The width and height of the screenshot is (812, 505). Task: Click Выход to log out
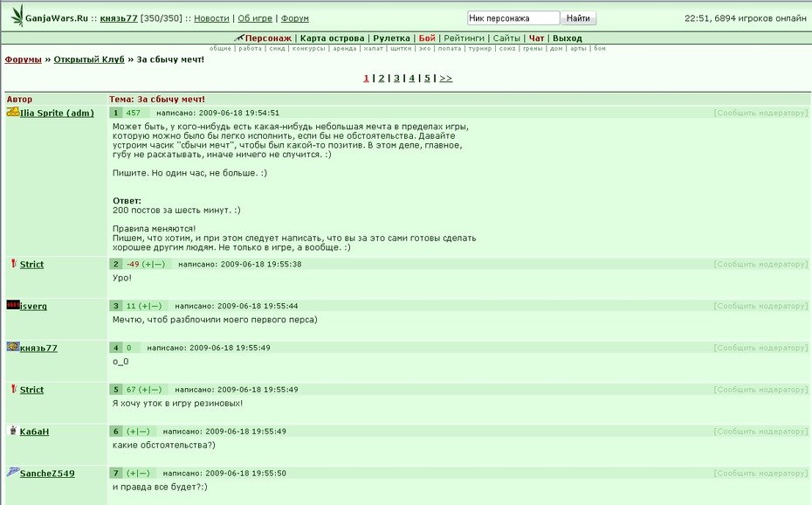[567, 38]
